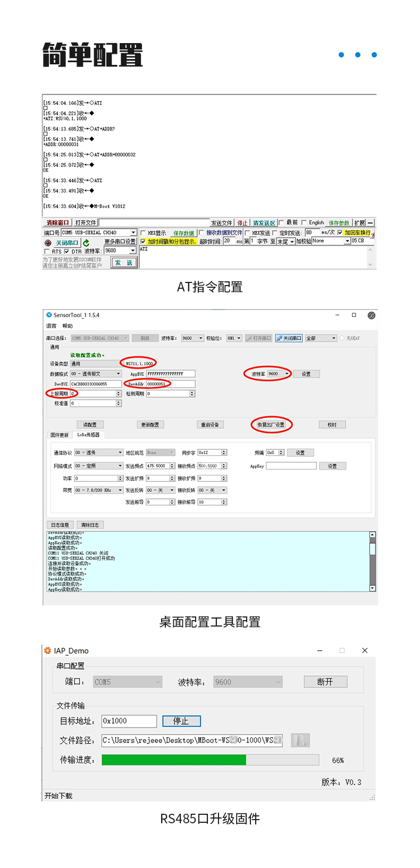Click the 发送 button in SSCOM
This screenshot has width=420, height=868.
coord(124,263)
